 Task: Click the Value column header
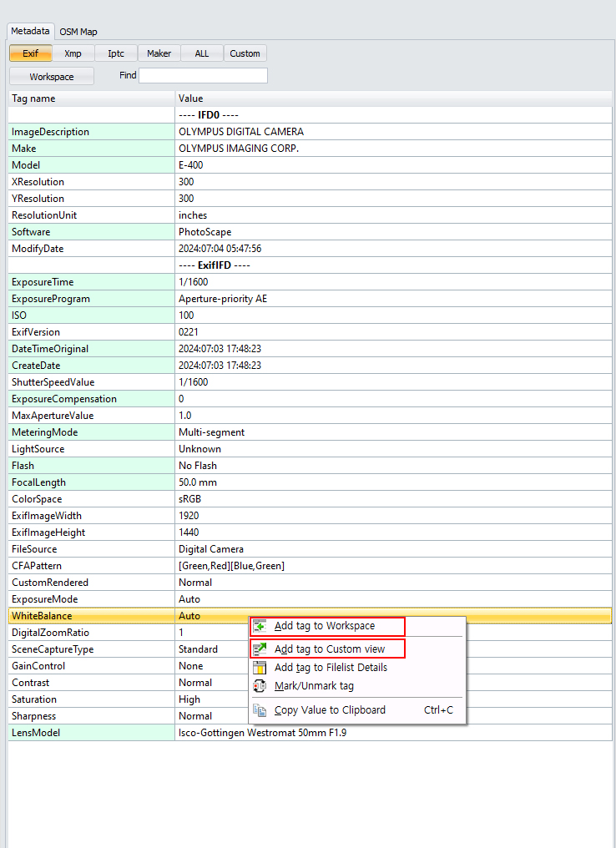click(x=394, y=98)
